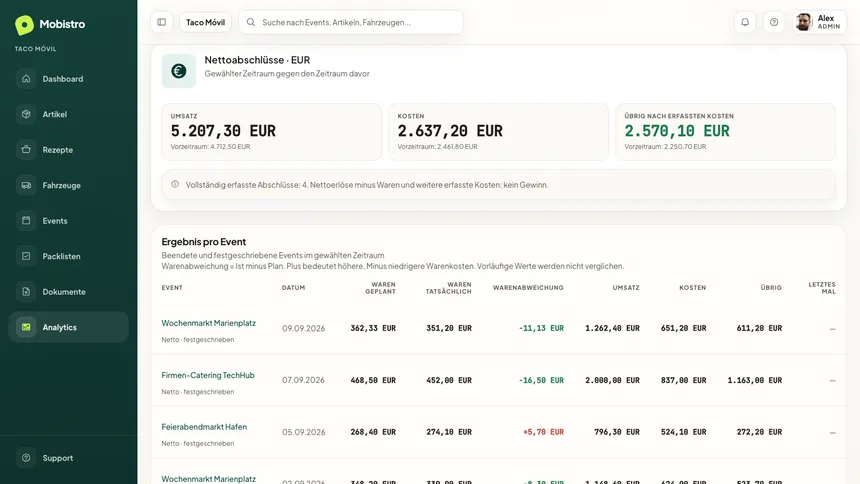
Task: Click the 796,30 EUR Umsatz cell
Action: pos(616,432)
